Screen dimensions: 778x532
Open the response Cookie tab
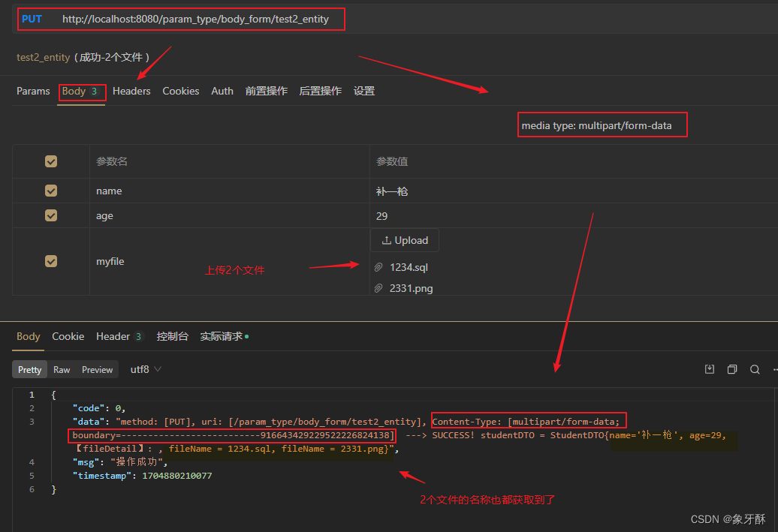[x=68, y=336]
